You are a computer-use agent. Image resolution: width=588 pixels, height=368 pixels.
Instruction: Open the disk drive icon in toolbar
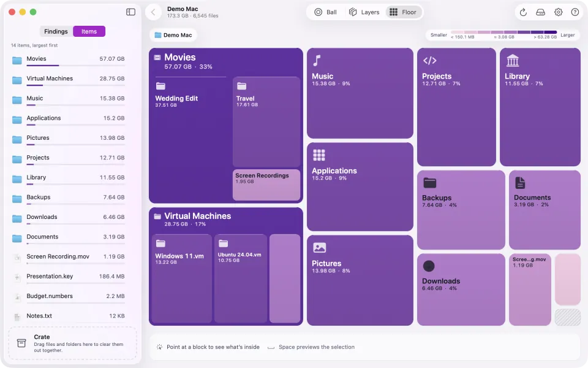click(x=540, y=12)
